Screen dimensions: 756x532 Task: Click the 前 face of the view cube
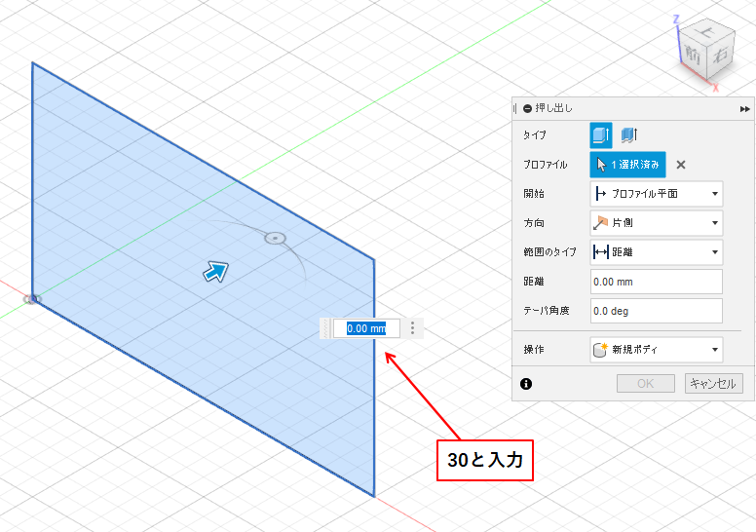point(693,55)
